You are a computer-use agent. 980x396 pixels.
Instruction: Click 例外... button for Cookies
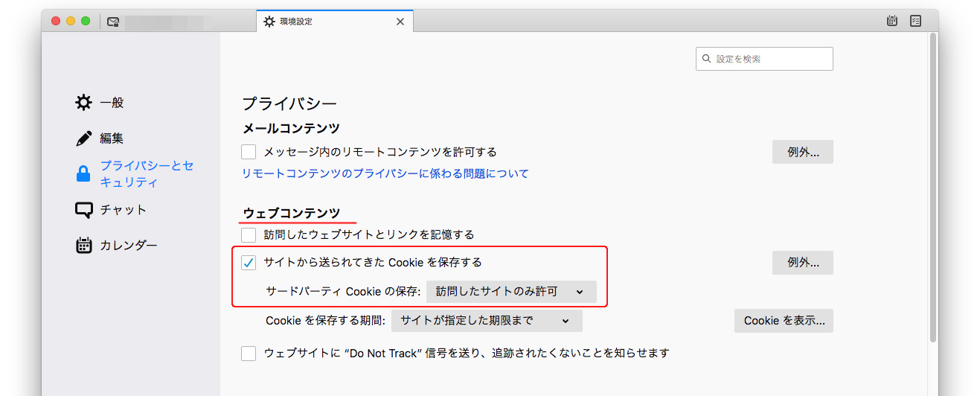[802, 262]
